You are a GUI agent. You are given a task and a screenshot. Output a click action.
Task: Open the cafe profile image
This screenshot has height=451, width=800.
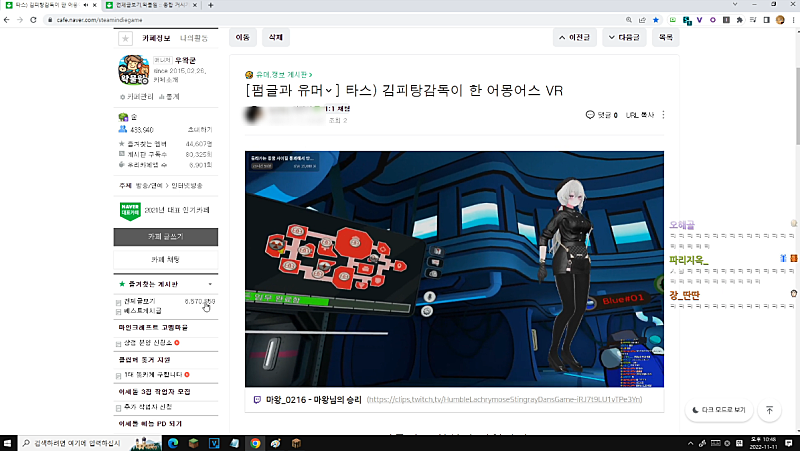tap(134, 70)
